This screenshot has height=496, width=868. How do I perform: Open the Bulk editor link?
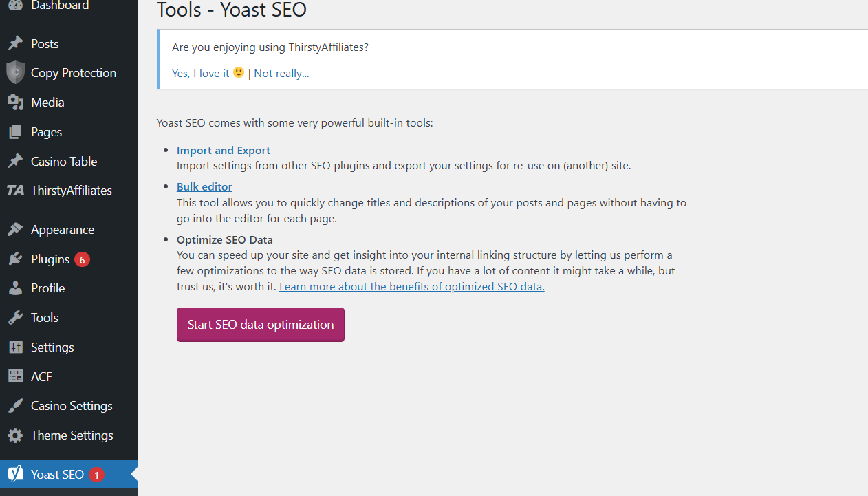[x=204, y=186]
